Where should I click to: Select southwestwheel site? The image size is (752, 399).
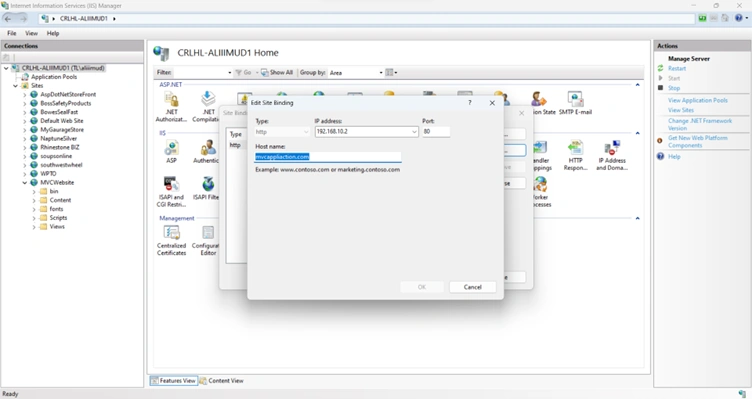click(61, 165)
